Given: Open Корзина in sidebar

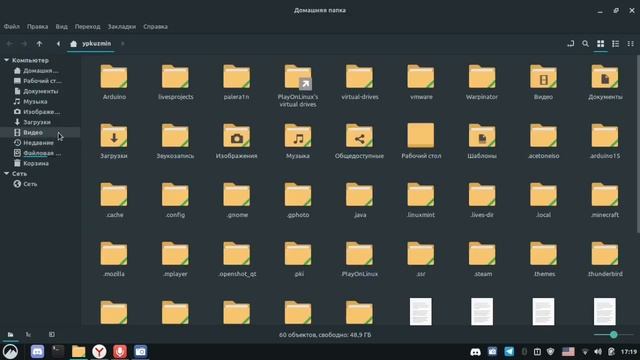Looking at the screenshot, I should (x=41, y=163).
